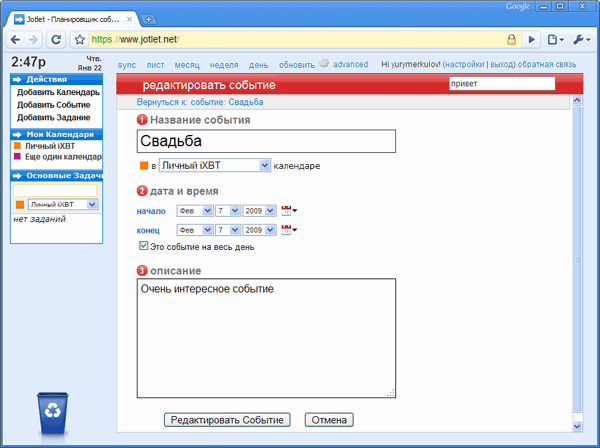Click purple swatch of second calendar

[17, 156]
